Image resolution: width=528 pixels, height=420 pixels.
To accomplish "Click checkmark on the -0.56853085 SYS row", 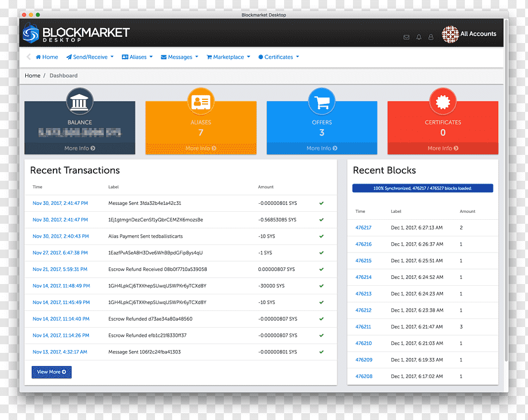I will click(x=321, y=220).
